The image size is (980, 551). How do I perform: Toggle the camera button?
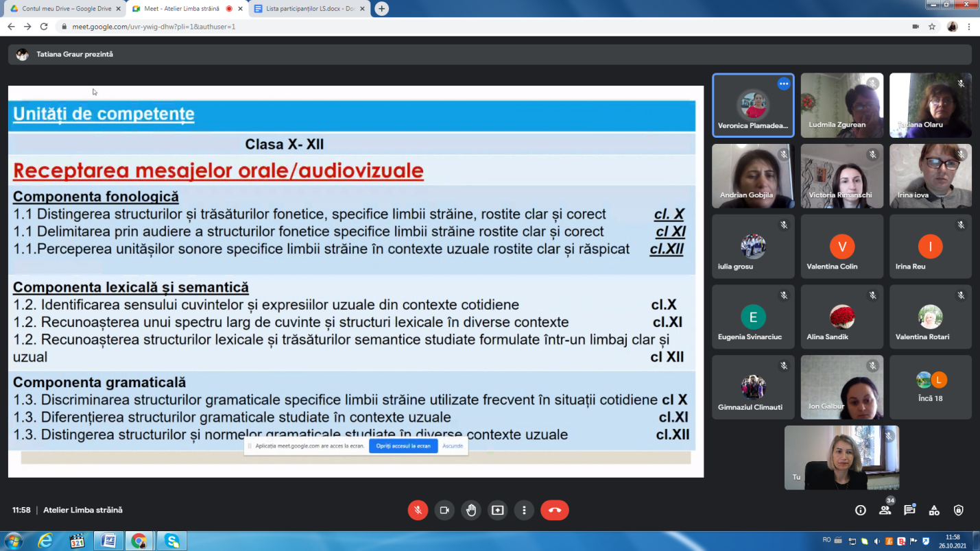click(x=444, y=510)
